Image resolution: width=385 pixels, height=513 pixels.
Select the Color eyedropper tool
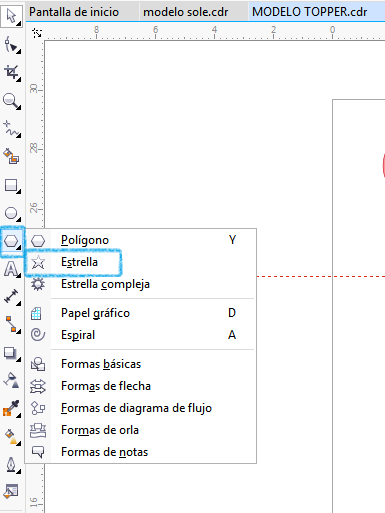pyautogui.click(x=12, y=408)
